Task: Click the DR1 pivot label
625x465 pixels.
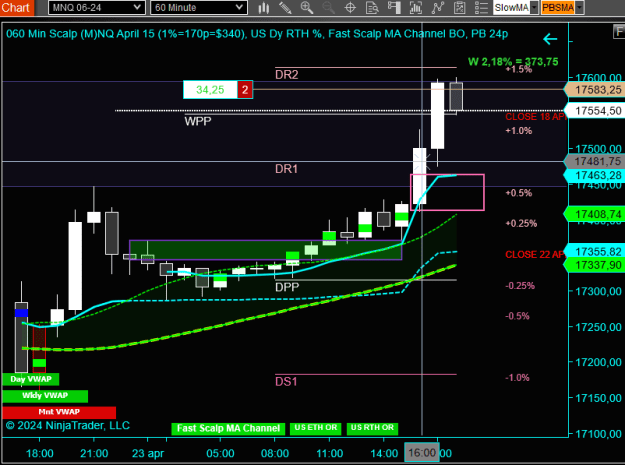Action: click(x=287, y=169)
